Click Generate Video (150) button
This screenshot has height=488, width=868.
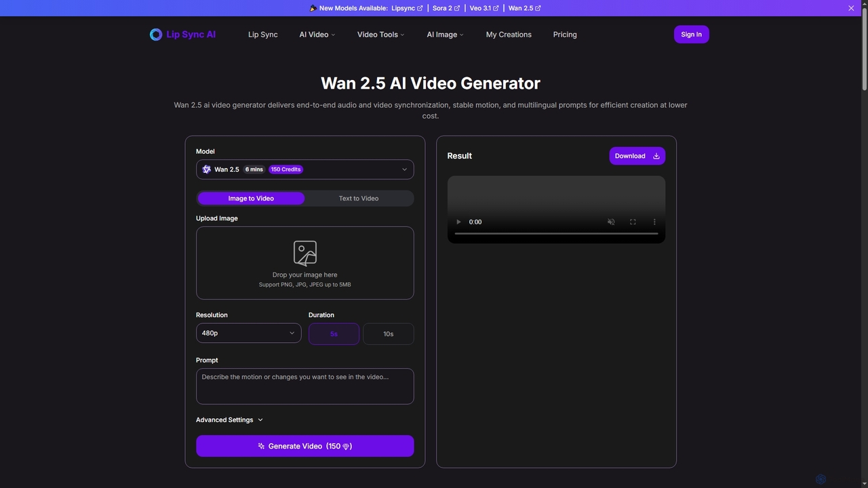point(305,446)
